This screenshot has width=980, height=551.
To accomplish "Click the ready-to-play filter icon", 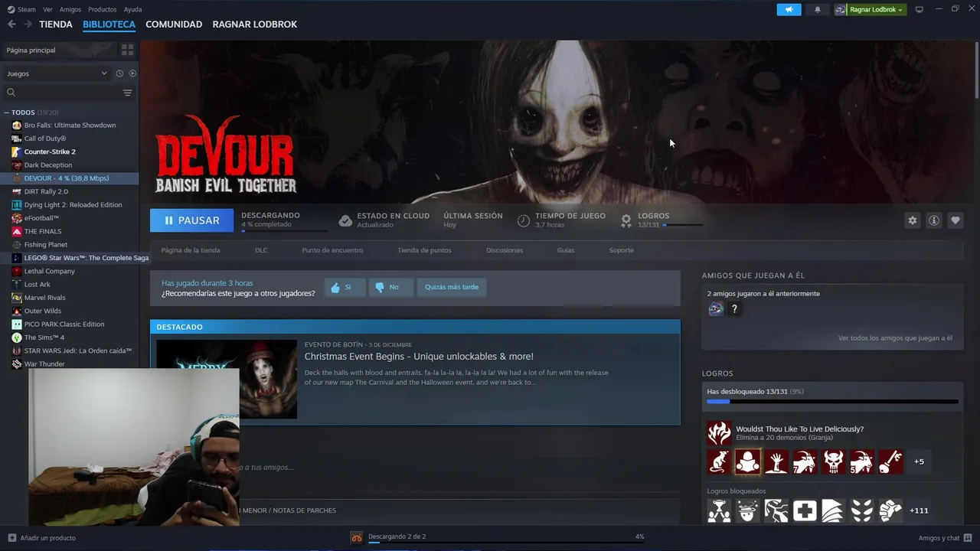I will 132,73.
